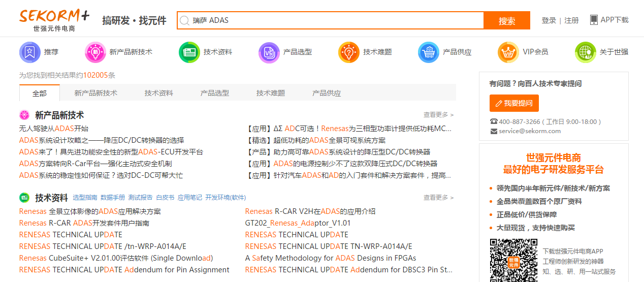Click the service@sekorm.com email address
Screen dimensions: 644x282
click(530, 131)
